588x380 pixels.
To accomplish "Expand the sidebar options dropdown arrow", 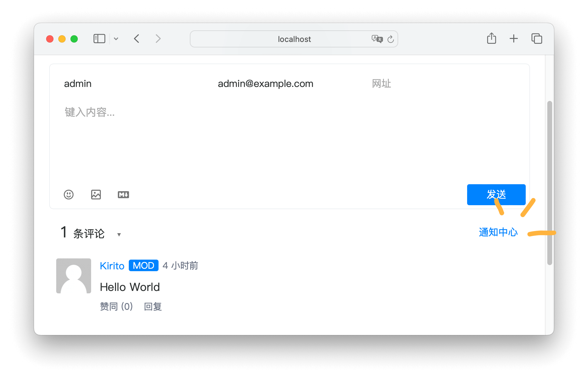I will point(116,39).
